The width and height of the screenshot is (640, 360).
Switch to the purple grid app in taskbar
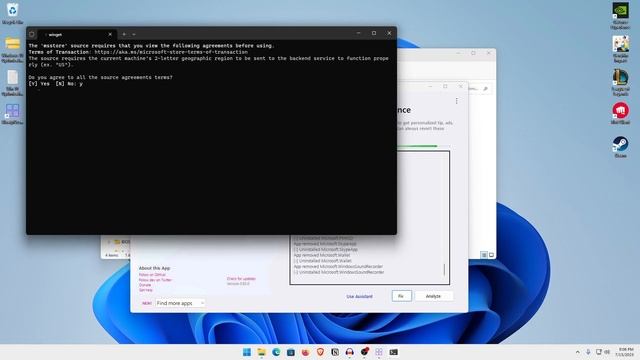(379, 352)
